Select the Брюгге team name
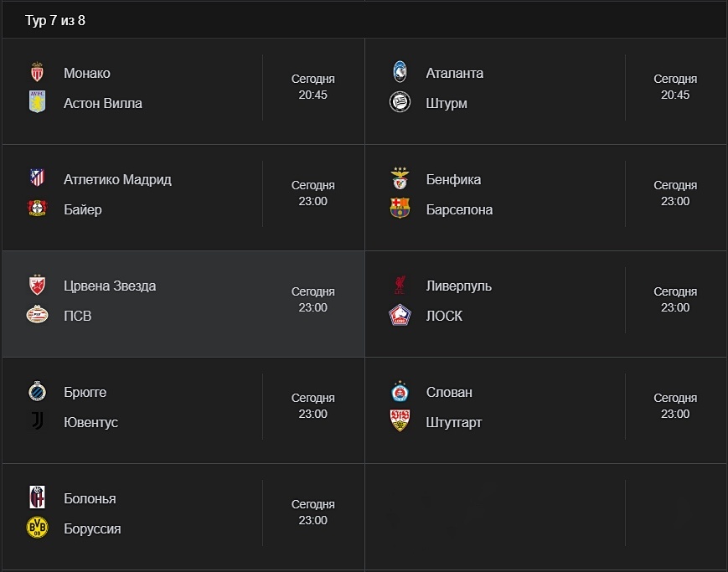This screenshot has height=572, width=728. click(x=85, y=392)
